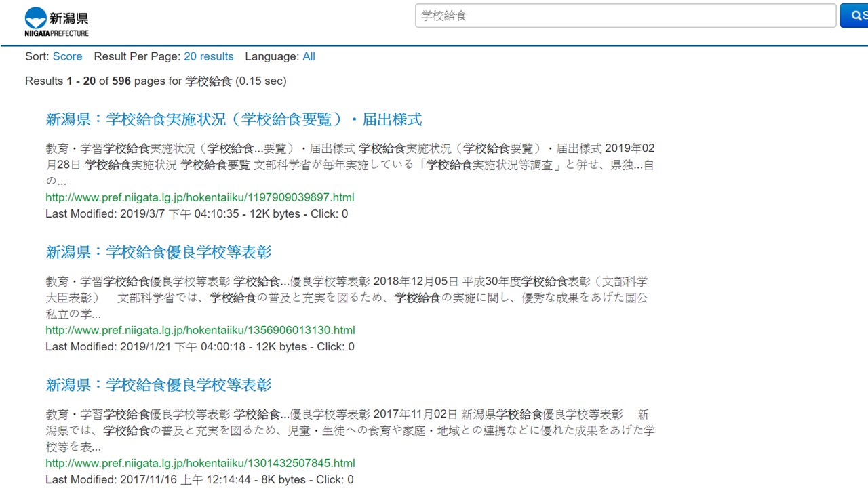The image size is (868, 488).
Task: Click 'Last Modified: 2019/1/21' line
Action: coord(200,346)
